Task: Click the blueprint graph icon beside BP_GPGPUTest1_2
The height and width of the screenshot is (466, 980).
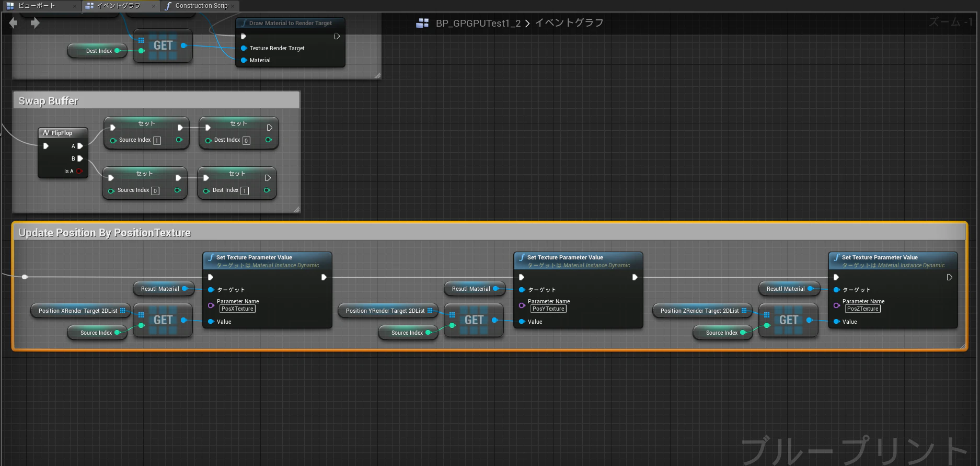Action: coord(422,24)
